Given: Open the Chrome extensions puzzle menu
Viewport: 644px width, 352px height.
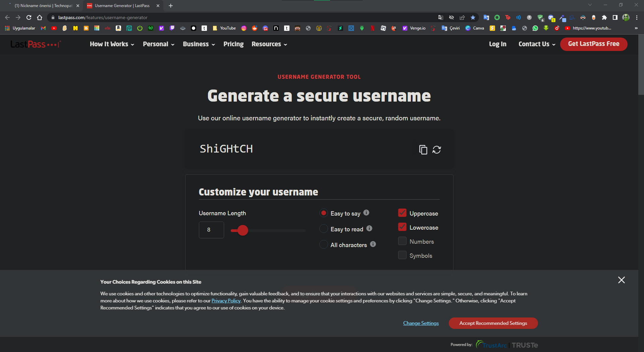Looking at the screenshot, I should (x=604, y=17).
